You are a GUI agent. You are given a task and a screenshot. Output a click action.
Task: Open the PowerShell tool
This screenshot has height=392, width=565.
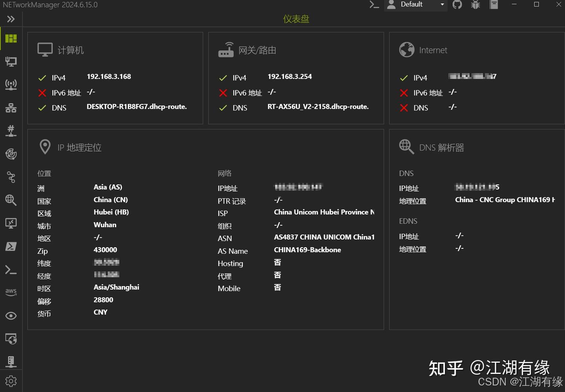(x=11, y=246)
